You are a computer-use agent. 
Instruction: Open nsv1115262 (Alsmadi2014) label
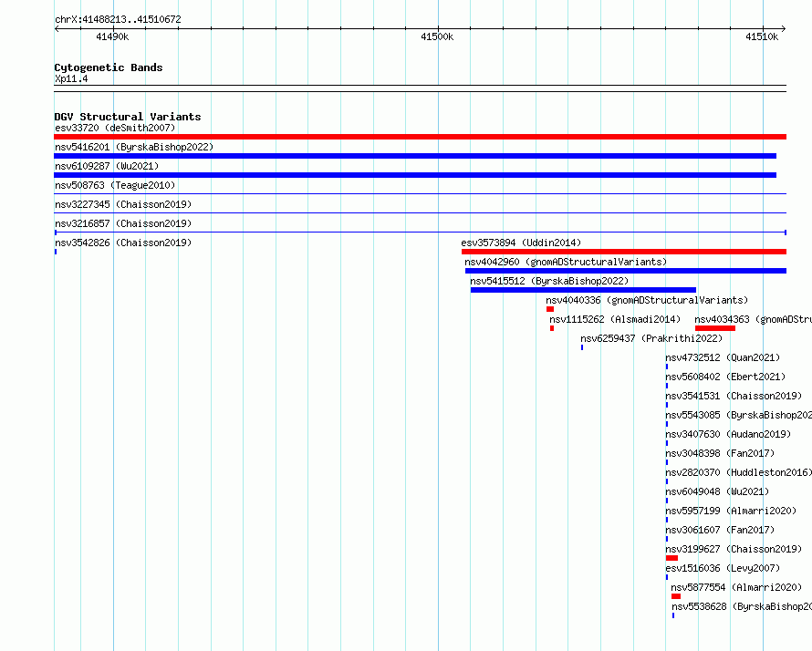(x=615, y=319)
